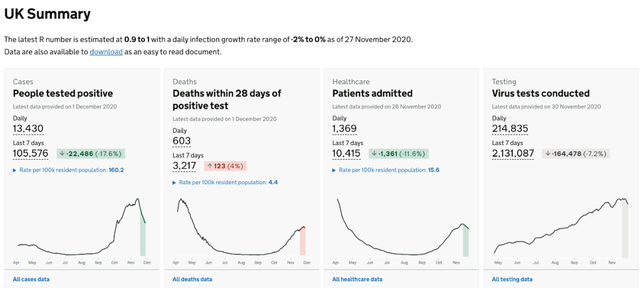Click the down arrow in cases change badge
Viewport: 644px width, 288px height.
coord(62,154)
